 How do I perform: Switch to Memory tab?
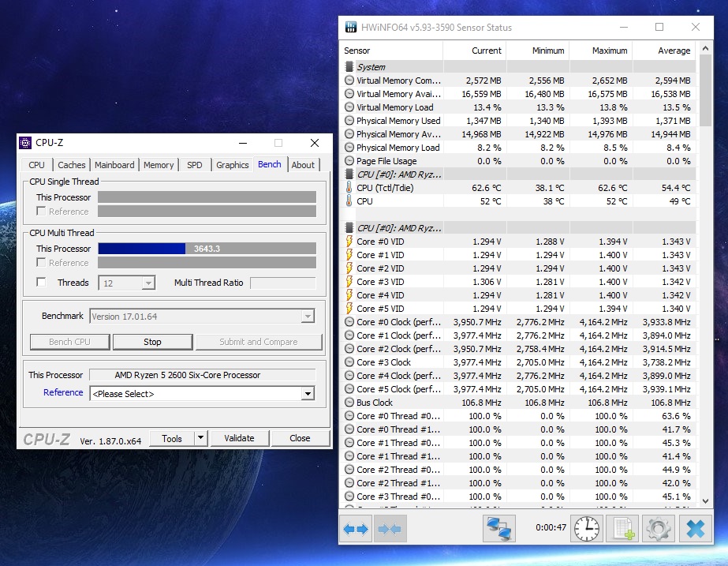pos(159,165)
